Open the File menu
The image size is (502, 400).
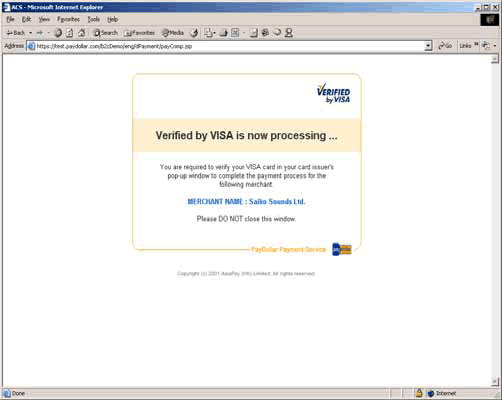coord(10,19)
